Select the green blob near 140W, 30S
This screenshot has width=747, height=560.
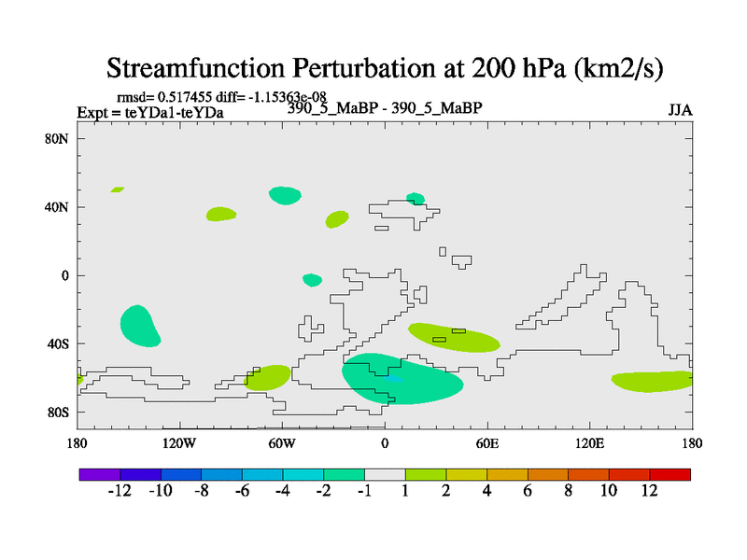[139, 323]
